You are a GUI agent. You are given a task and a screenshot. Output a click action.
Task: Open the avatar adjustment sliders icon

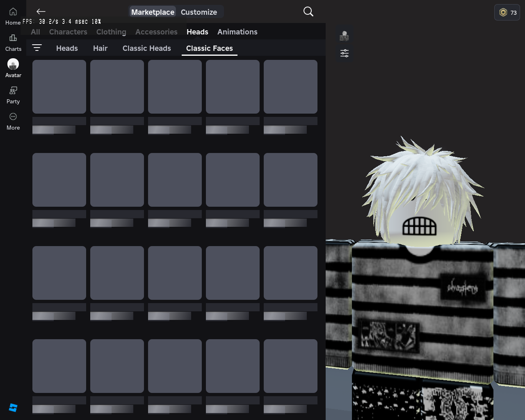[x=345, y=53]
